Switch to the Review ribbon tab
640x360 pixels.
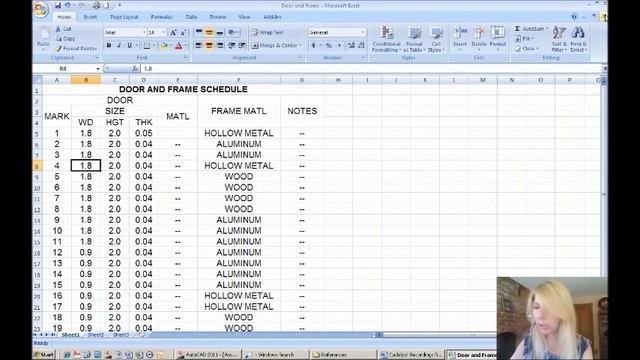(218, 17)
